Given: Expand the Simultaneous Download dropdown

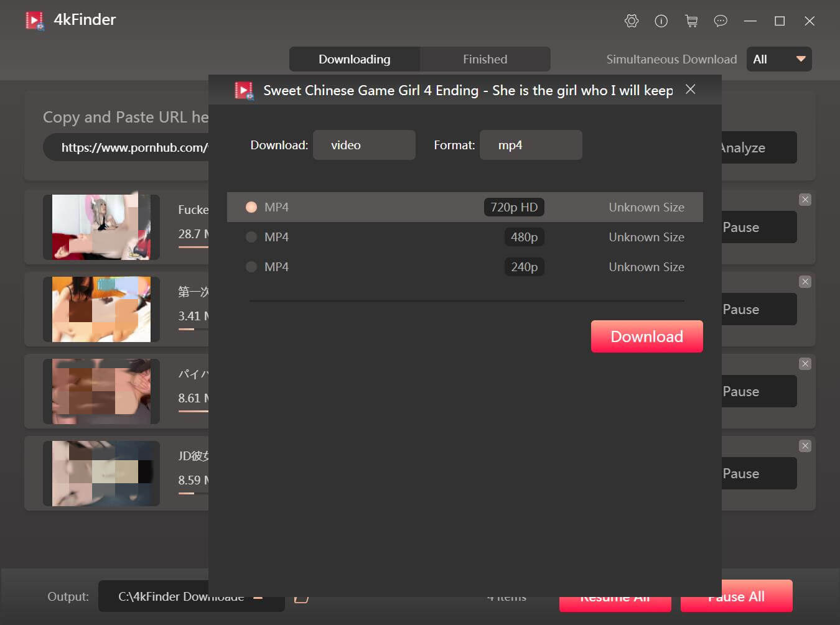Looking at the screenshot, I should [779, 59].
